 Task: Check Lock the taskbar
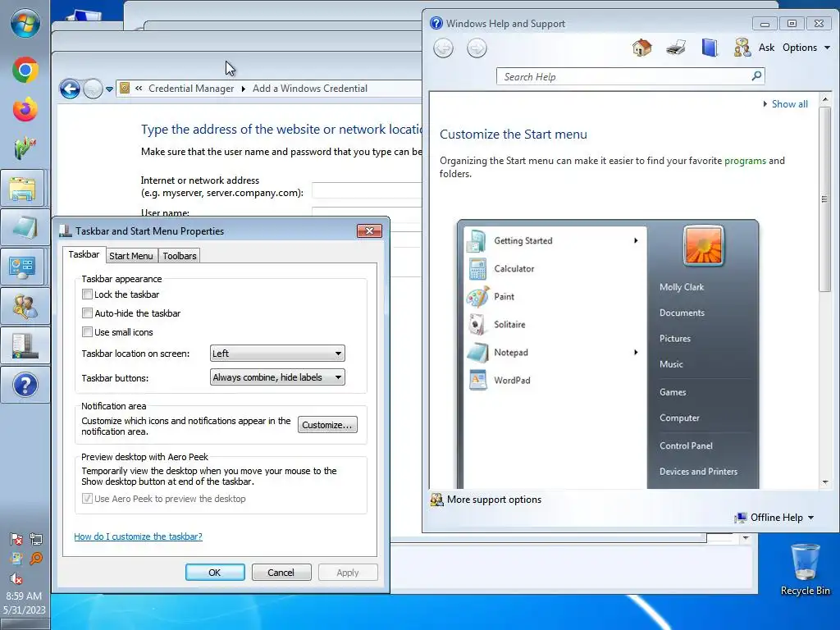pyautogui.click(x=87, y=294)
